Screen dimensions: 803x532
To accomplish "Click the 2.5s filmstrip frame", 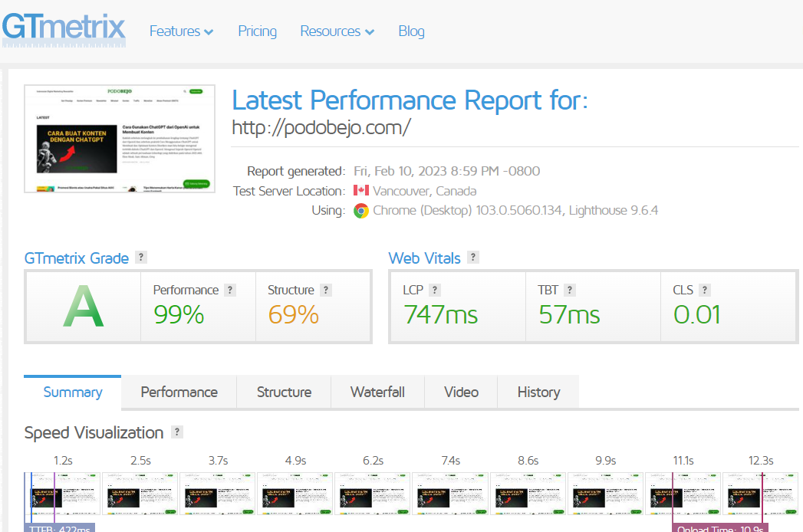I will pos(140,494).
